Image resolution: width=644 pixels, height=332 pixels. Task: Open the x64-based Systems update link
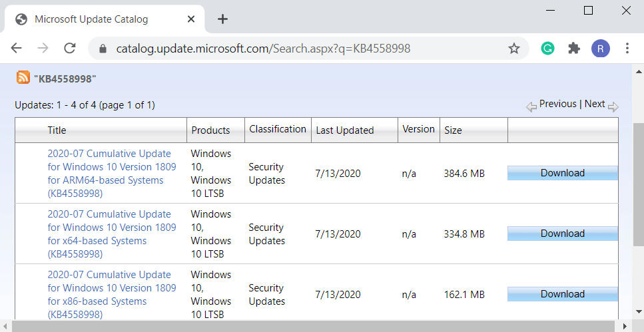(x=112, y=234)
